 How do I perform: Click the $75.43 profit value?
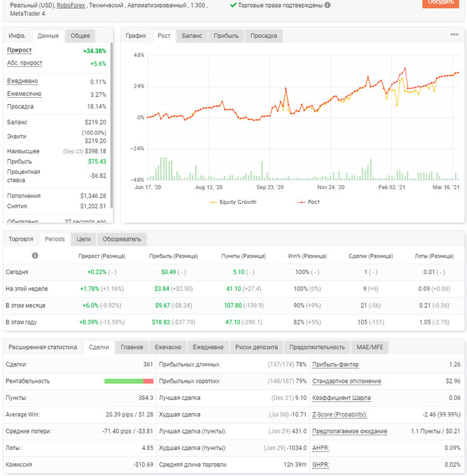point(97,161)
